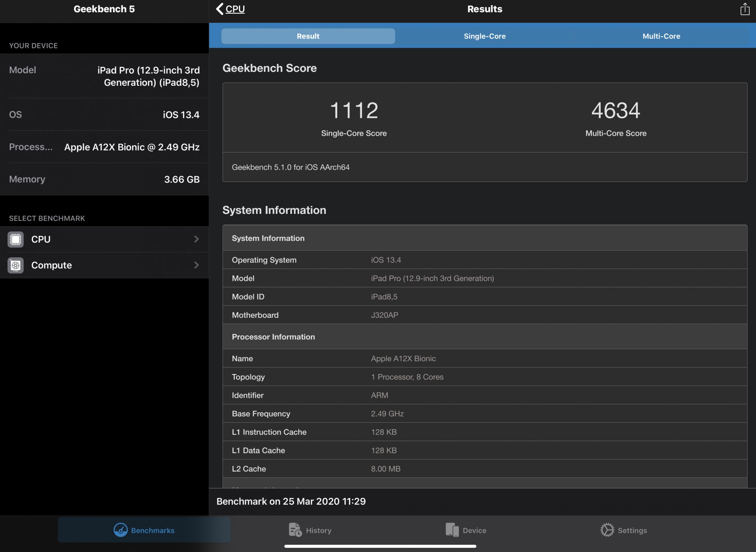This screenshot has width=756, height=552.
Task: Switch to the Single-Core tab
Action: tap(485, 36)
